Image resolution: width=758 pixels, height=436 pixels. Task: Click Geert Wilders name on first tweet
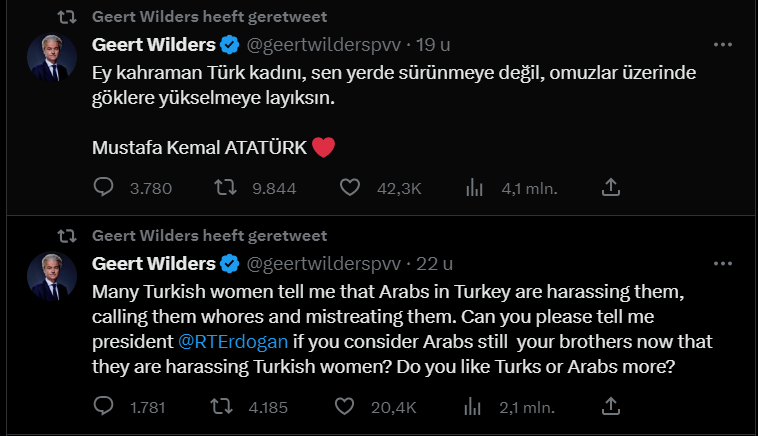click(153, 45)
